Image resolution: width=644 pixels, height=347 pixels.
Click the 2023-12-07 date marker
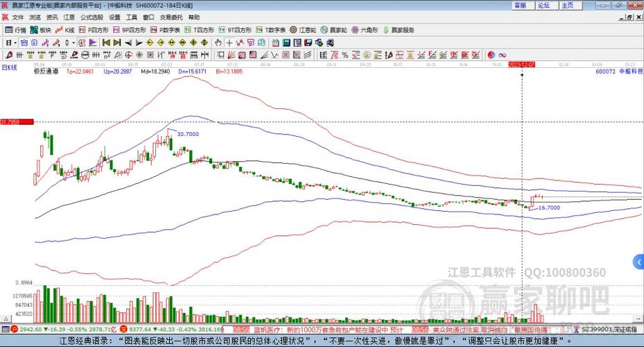click(x=521, y=65)
